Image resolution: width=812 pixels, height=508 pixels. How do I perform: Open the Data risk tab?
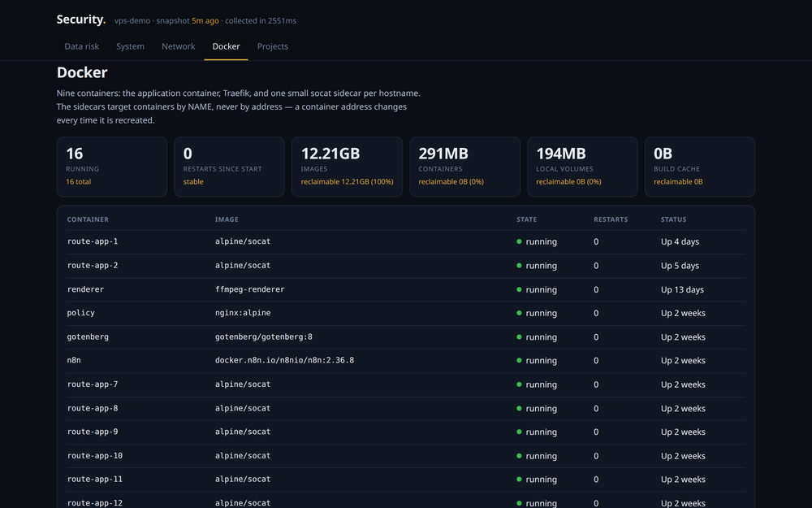pyautogui.click(x=82, y=46)
